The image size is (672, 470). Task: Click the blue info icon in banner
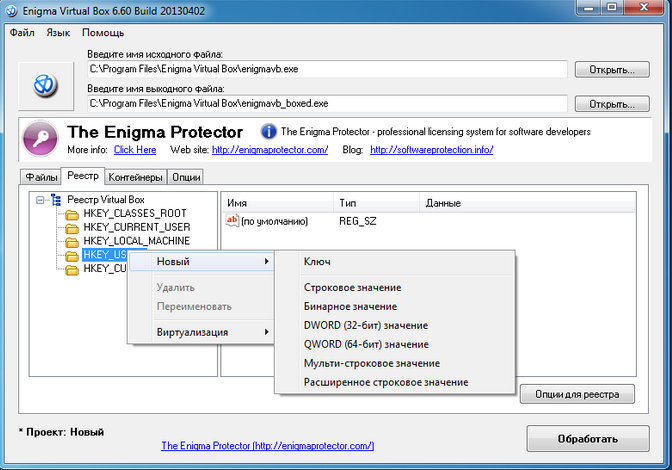coord(269,132)
